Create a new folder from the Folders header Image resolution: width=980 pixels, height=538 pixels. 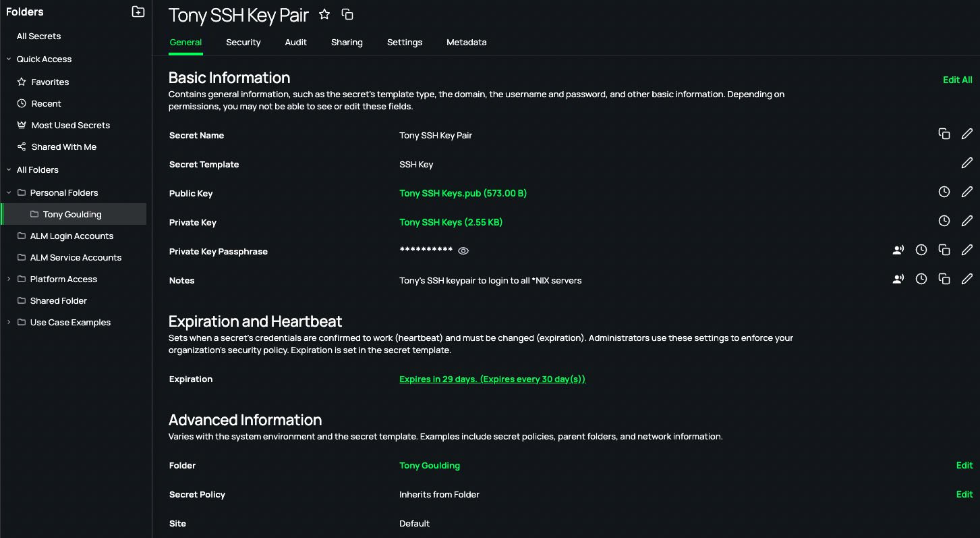pyautogui.click(x=137, y=11)
